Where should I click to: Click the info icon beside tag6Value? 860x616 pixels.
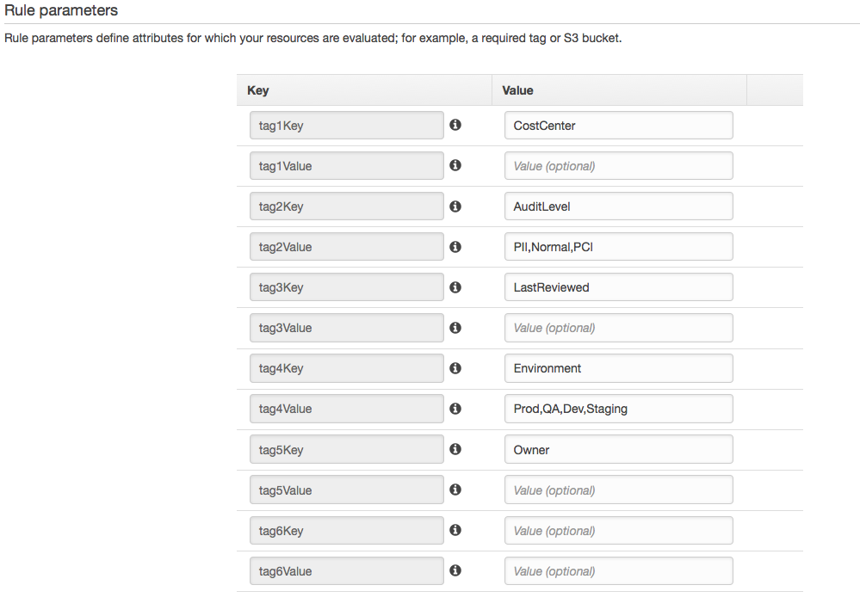click(455, 570)
